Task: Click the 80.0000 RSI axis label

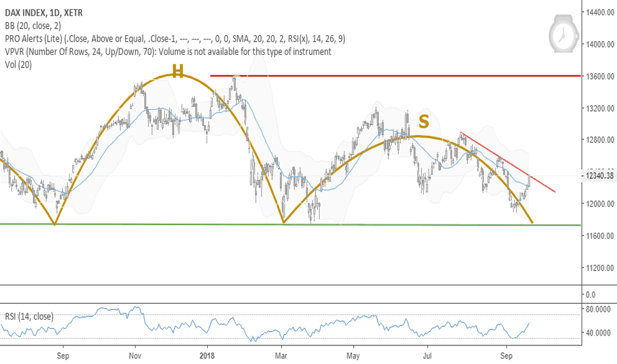Action: click(598, 309)
